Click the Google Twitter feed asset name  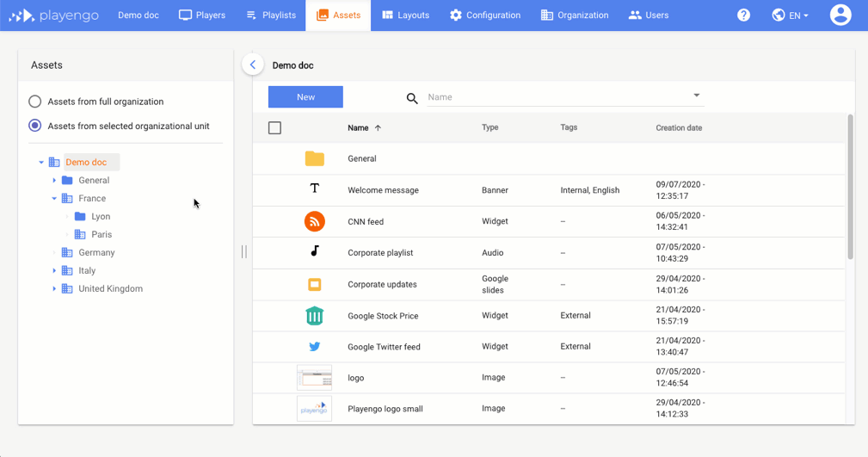384,347
